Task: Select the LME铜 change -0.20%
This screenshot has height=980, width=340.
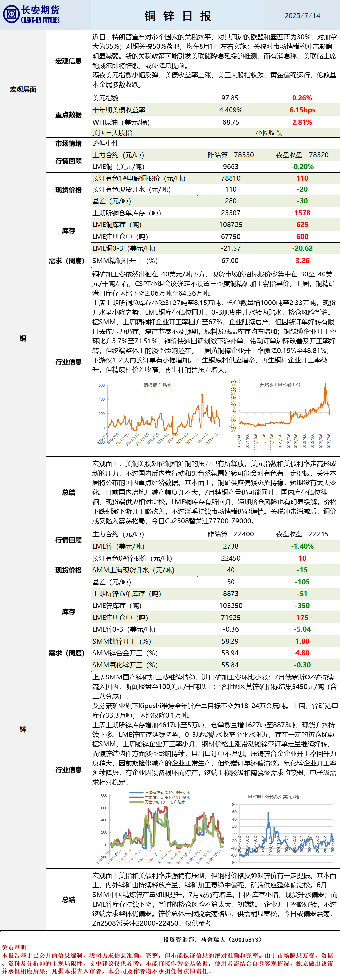Action: pos(302,167)
